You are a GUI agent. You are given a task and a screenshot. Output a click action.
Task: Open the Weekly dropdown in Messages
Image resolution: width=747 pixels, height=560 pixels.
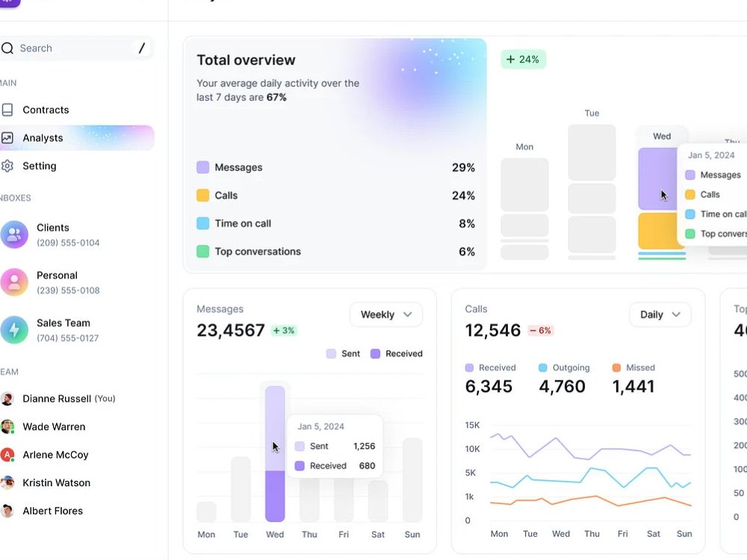[386, 315]
